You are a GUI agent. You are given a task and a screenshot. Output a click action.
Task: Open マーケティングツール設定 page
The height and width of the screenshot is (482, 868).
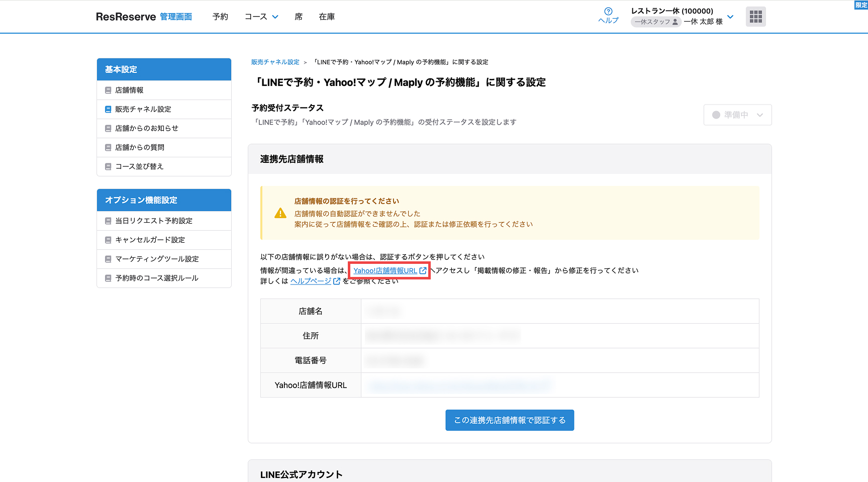164,259
